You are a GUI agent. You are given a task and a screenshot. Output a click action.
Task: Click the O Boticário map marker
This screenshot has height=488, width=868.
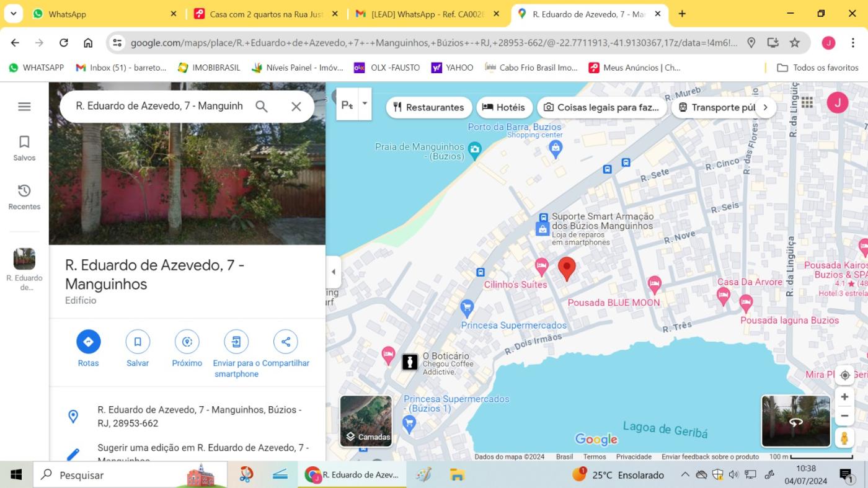coord(410,362)
